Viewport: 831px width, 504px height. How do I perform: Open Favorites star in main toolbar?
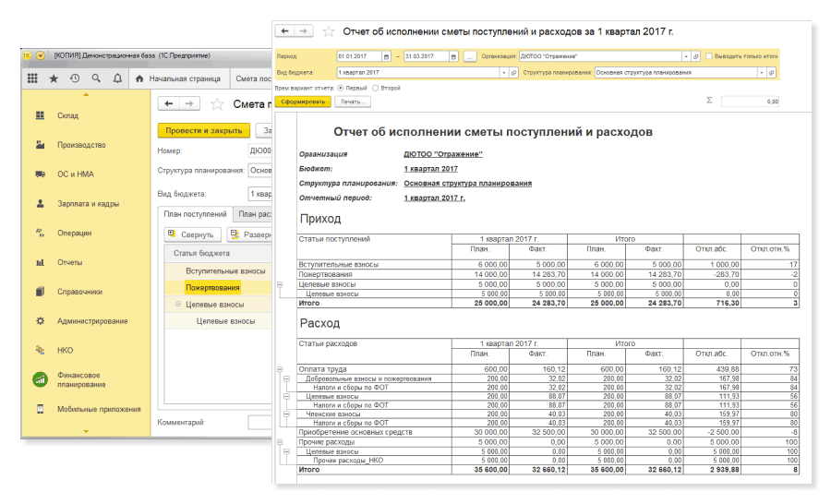[x=54, y=78]
